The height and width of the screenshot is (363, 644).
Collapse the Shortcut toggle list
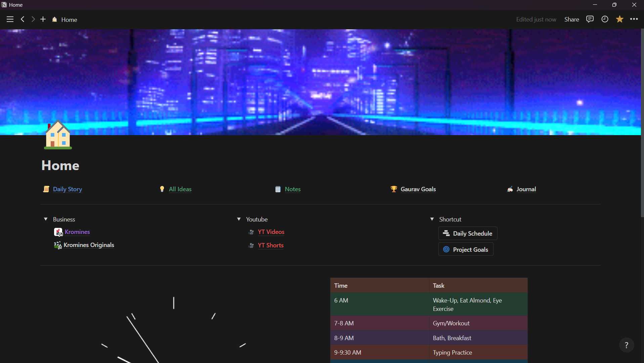click(x=432, y=219)
